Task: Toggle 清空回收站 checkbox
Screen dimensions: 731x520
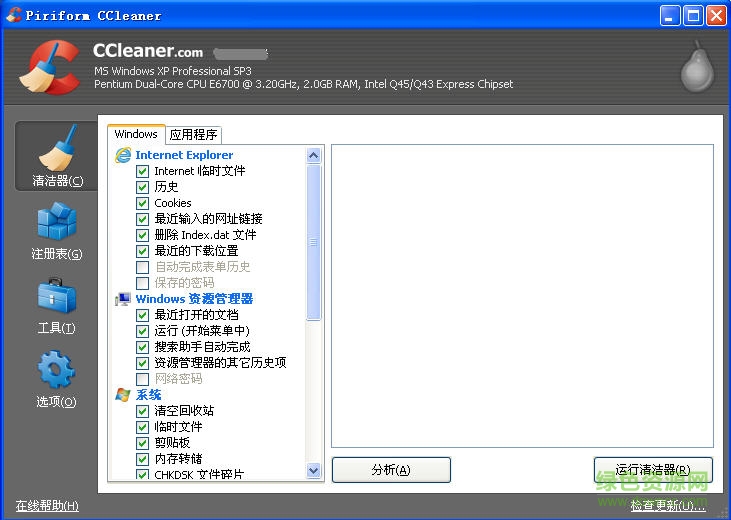Action: coord(143,411)
